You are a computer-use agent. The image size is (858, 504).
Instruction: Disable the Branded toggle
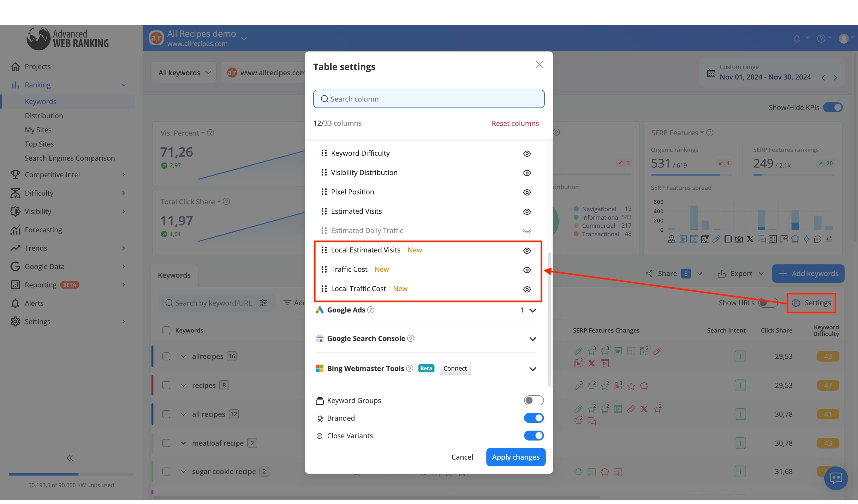(534, 418)
